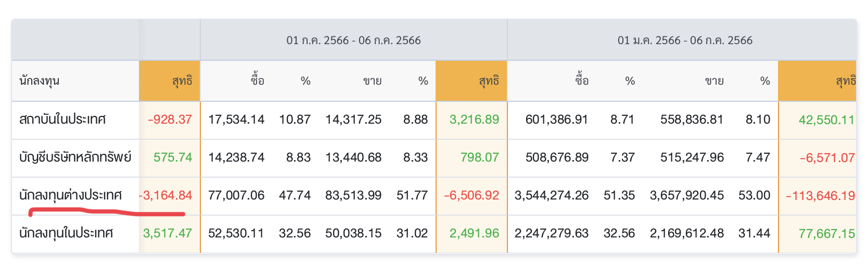Click the green 3,216.89 net cell
Viewport: 868px width, 279px height.
pos(474,119)
